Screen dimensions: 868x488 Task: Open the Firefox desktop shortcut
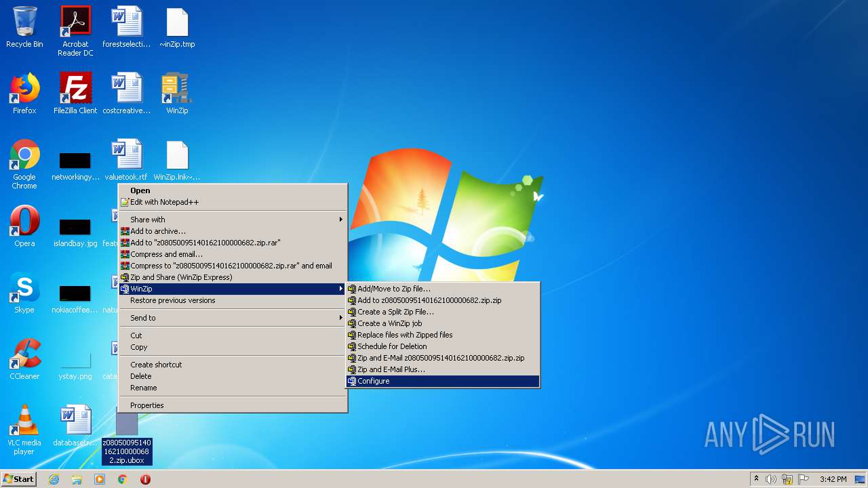tap(24, 94)
